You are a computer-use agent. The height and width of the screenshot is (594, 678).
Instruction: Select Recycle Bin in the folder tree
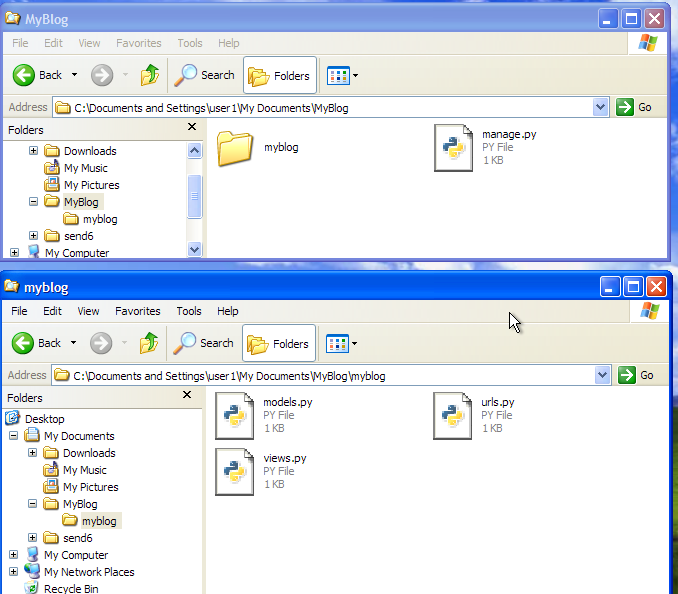[x=71, y=589]
